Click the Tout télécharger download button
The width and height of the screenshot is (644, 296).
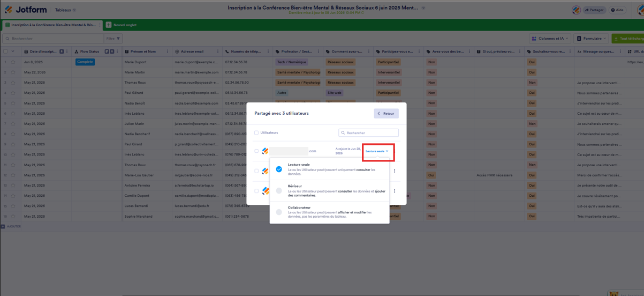(628, 39)
